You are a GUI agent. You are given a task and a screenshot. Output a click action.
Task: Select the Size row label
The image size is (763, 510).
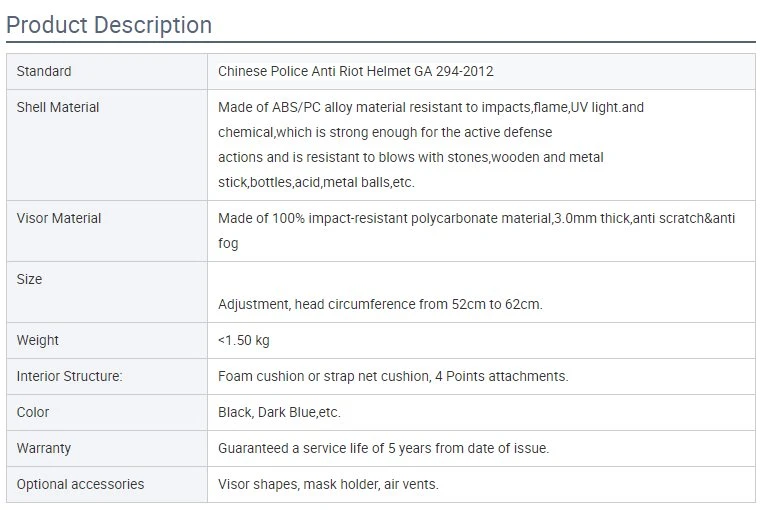tap(29, 279)
